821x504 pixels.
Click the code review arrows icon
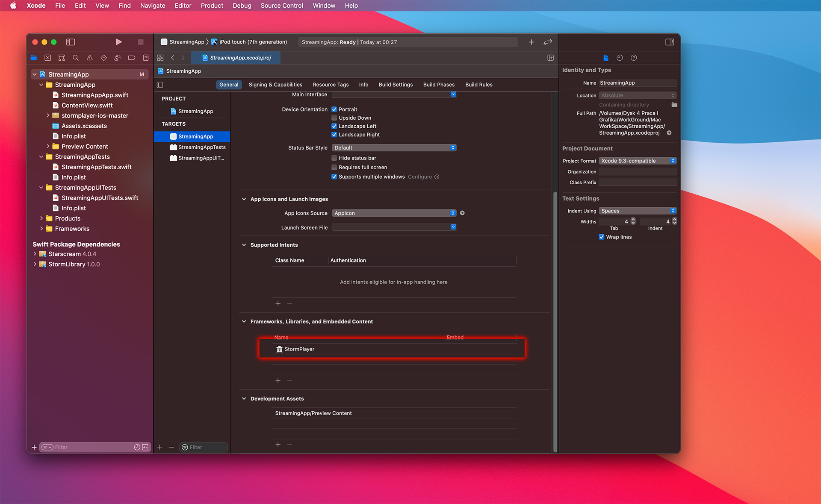(548, 42)
